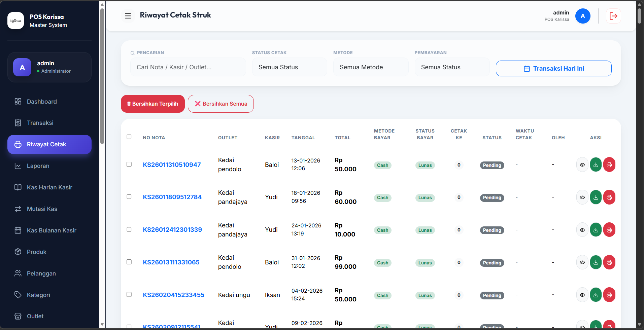Open the Metode dropdown
Viewport: 644px width, 330px height.
click(x=371, y=67)
